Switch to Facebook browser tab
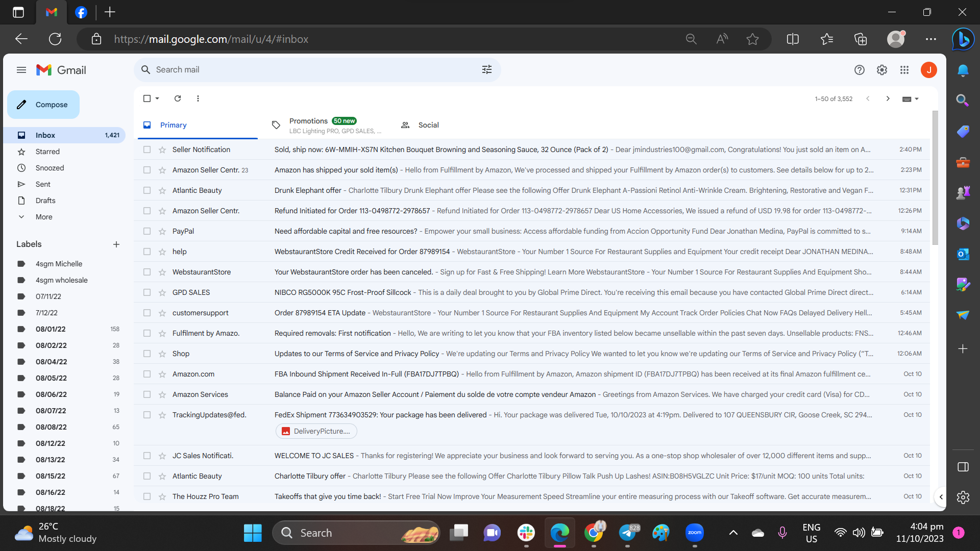This screenshot has width=980, height=551. [x=81, y=12]
